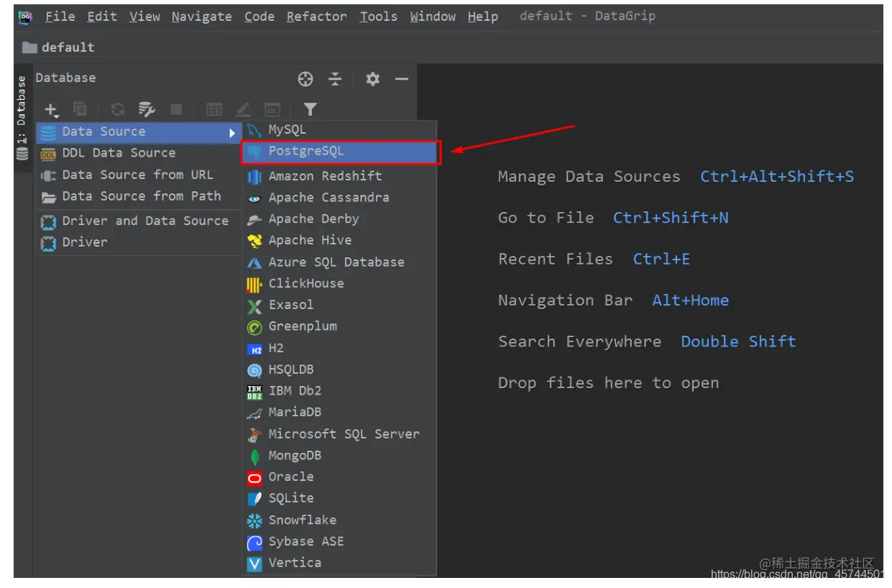Image resolution: width=892 pixels, height=588 pixels.
Task: Select IBM Db2 data source
Action: pos(339,392)
